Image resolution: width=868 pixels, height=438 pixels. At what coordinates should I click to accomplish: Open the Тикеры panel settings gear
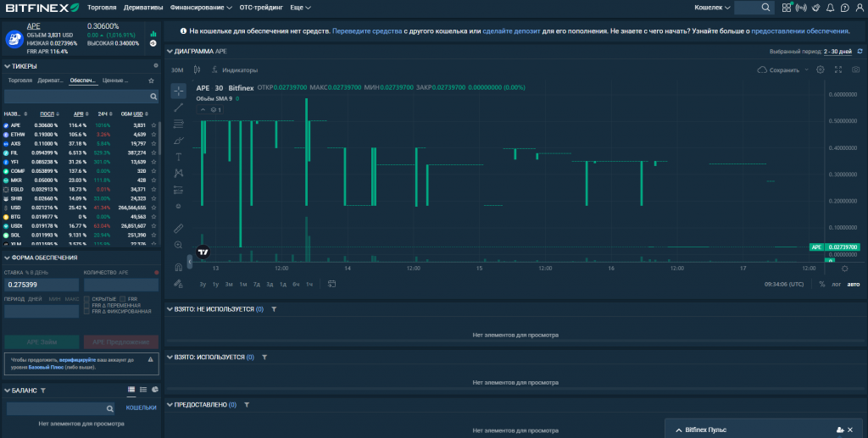pyautogui.click(x=156, y=66)
